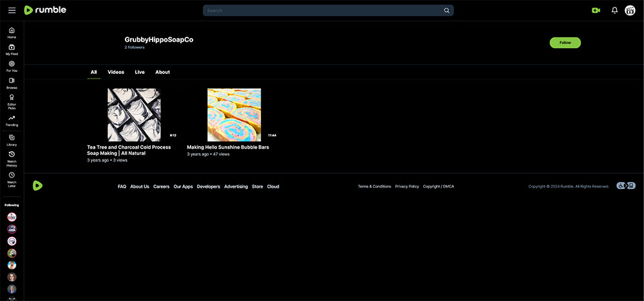Click the GrubbyHippoSoapCo channel name
This screenshot has width=644, height=301.
pyautogui.click(x=159, y=40)
